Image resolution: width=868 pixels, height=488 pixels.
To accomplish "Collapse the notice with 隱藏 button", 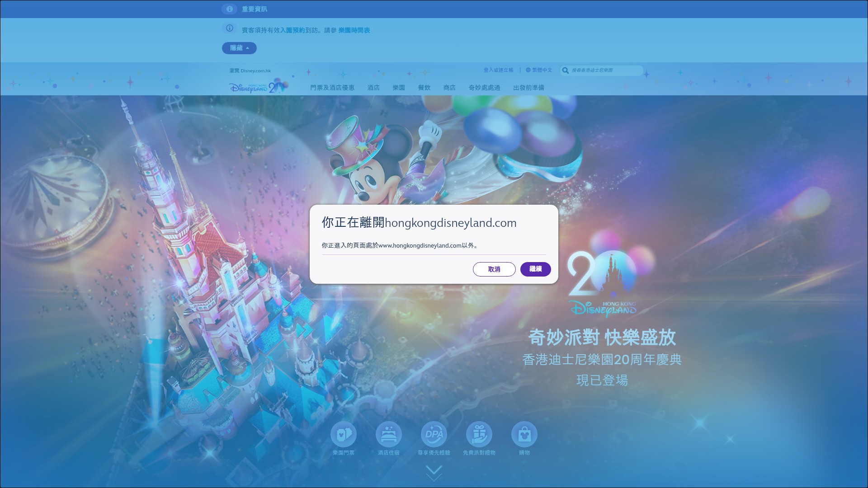I will pos(239,48).
